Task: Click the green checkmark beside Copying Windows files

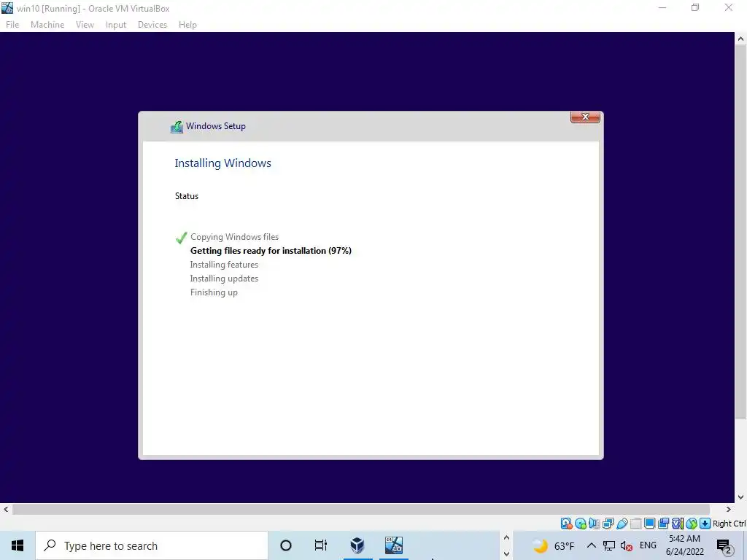Action: pos(181,237)
